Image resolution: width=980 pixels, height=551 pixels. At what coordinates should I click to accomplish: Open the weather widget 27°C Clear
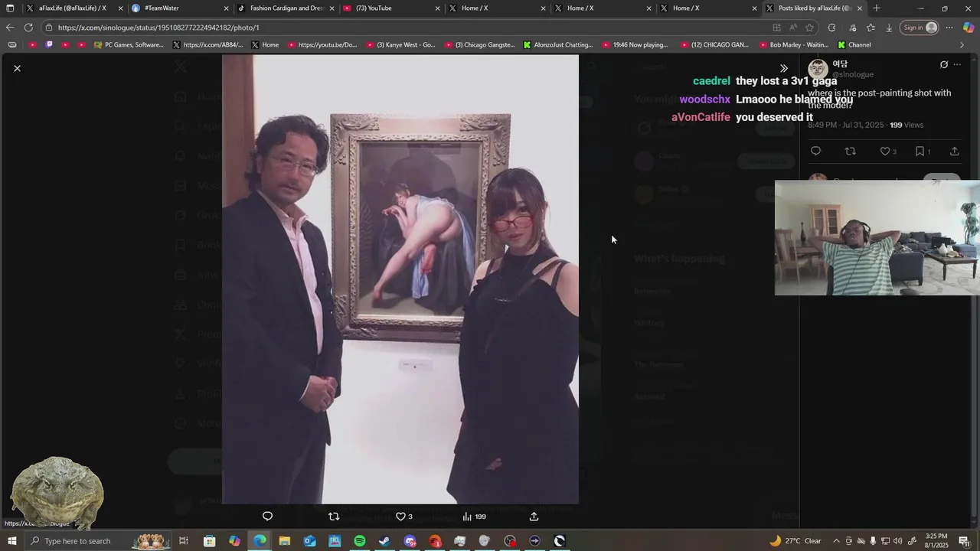coord(795,541)
